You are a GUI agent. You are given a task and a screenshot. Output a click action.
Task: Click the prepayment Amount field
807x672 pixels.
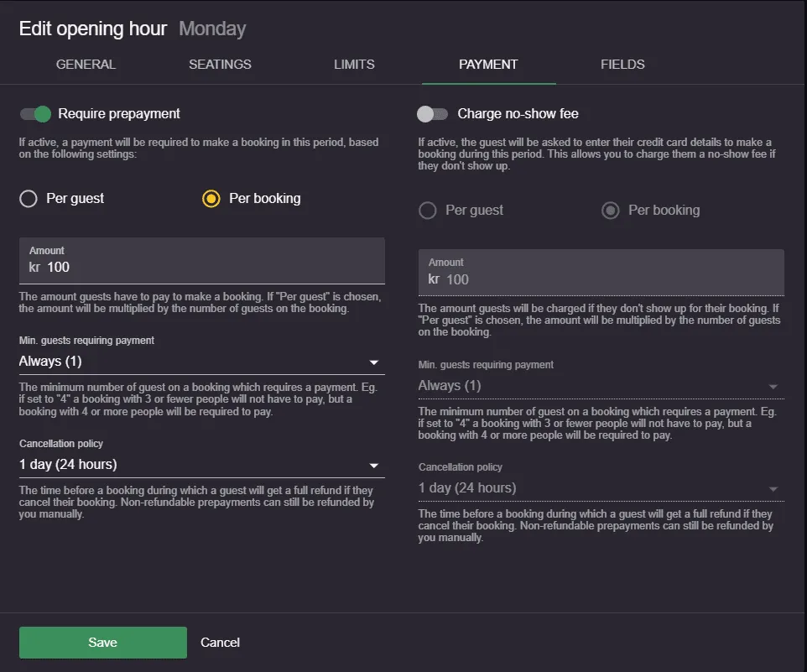201,261
